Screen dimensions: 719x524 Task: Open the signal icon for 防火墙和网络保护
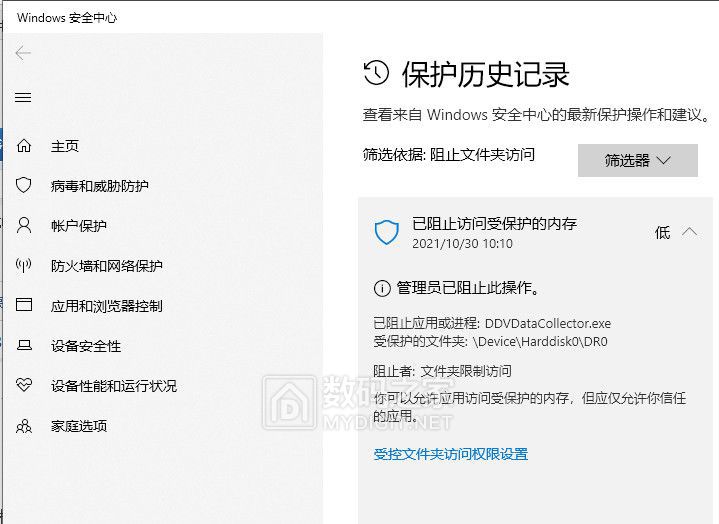click(24, 266)
